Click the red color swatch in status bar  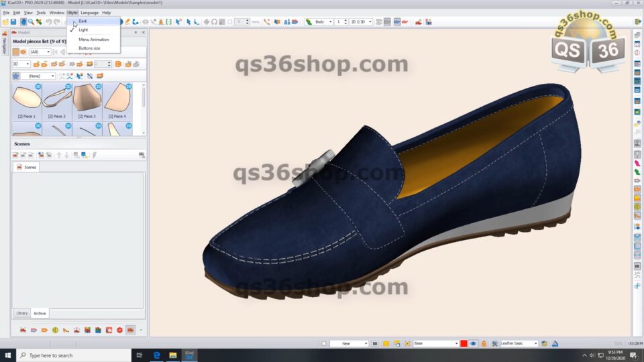(x=464, y=343)
